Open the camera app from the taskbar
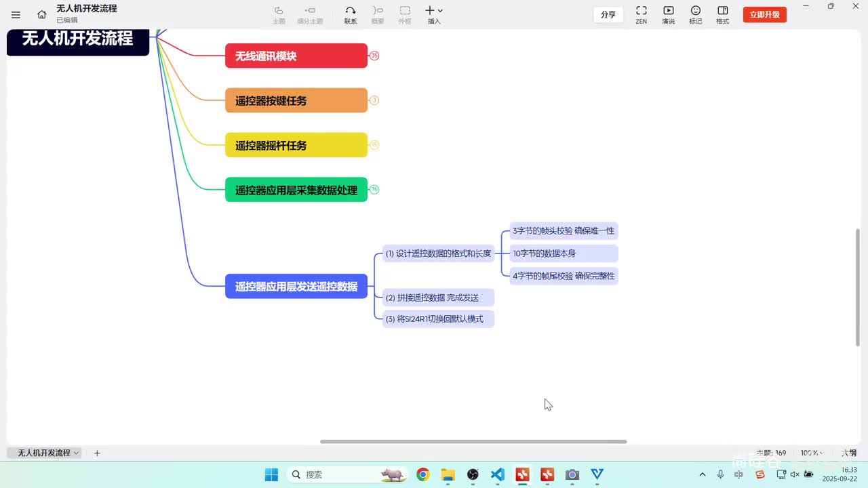 coord(572,474)
